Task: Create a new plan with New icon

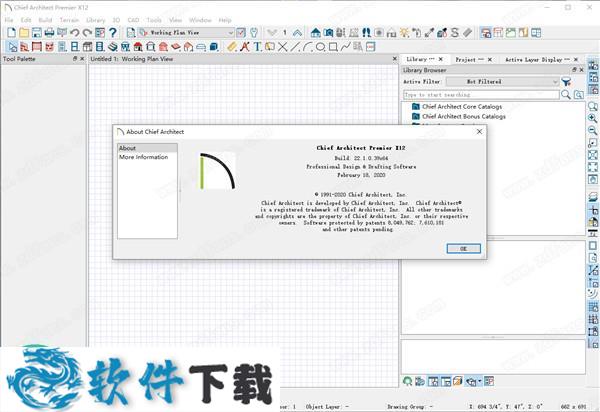Action: point(11,33)
